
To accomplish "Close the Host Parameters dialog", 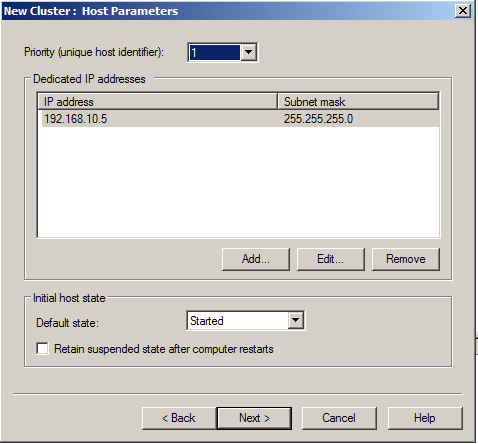I will pos(463,11).
